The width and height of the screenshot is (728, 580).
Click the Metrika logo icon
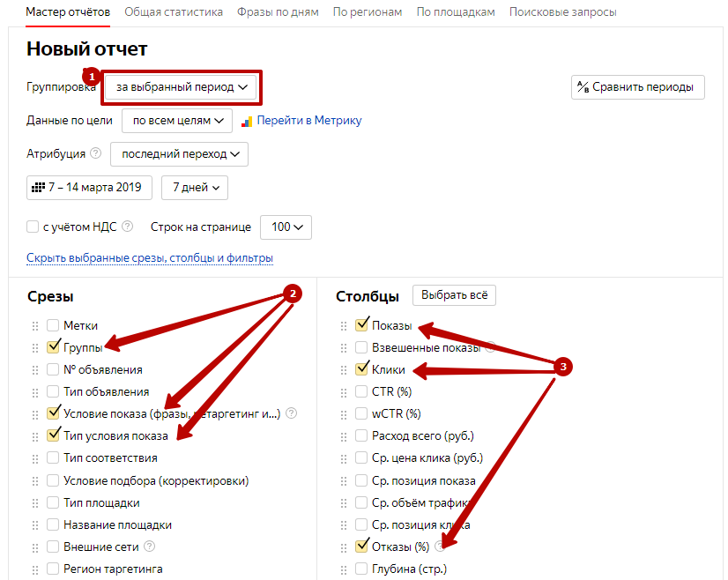(247, 122)
